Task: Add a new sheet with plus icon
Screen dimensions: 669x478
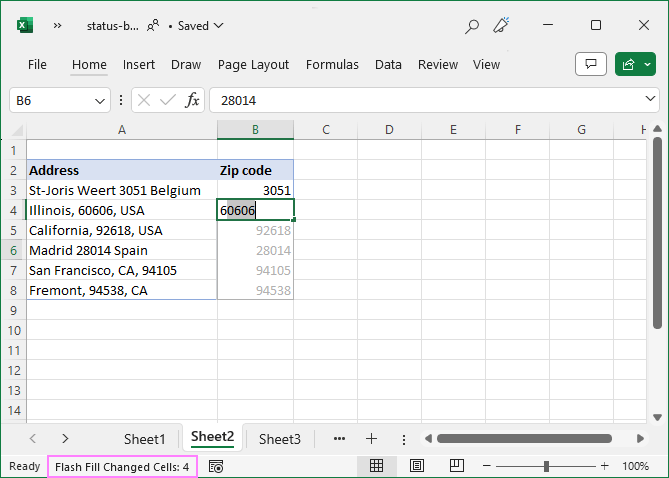Action: point(371,438)
